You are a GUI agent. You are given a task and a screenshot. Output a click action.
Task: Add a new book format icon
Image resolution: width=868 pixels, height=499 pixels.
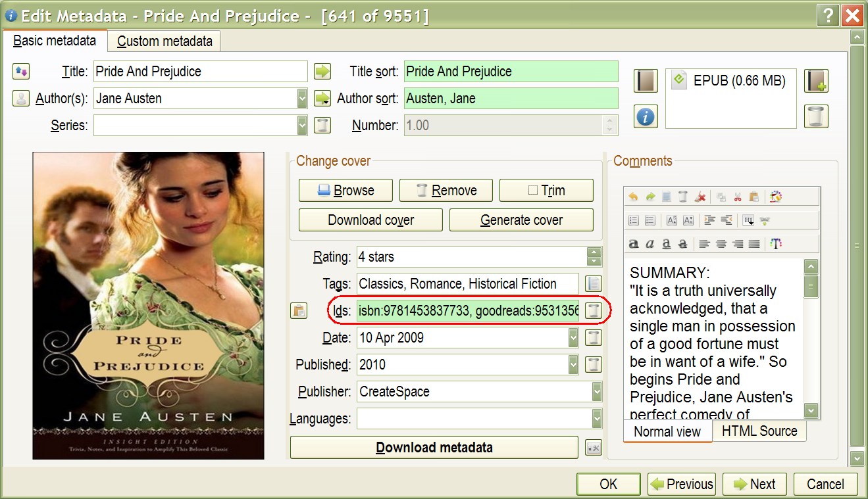[816, 81]
